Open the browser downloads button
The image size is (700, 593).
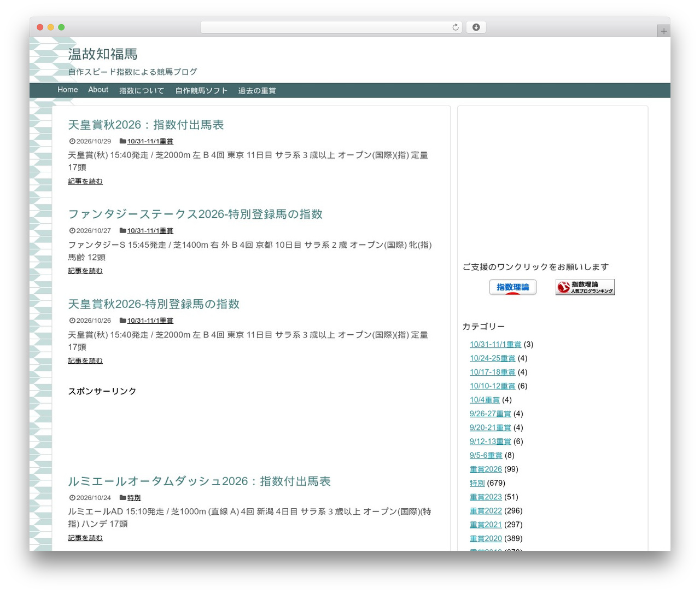click(x=476, y=27)
